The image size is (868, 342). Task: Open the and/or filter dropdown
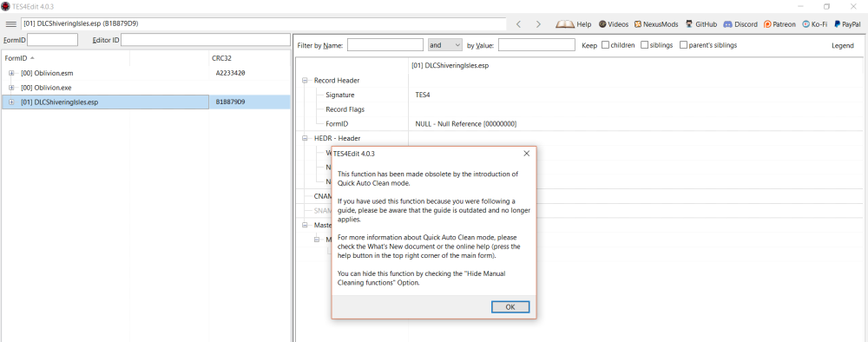pyautogui.click(x=445, y=45)
